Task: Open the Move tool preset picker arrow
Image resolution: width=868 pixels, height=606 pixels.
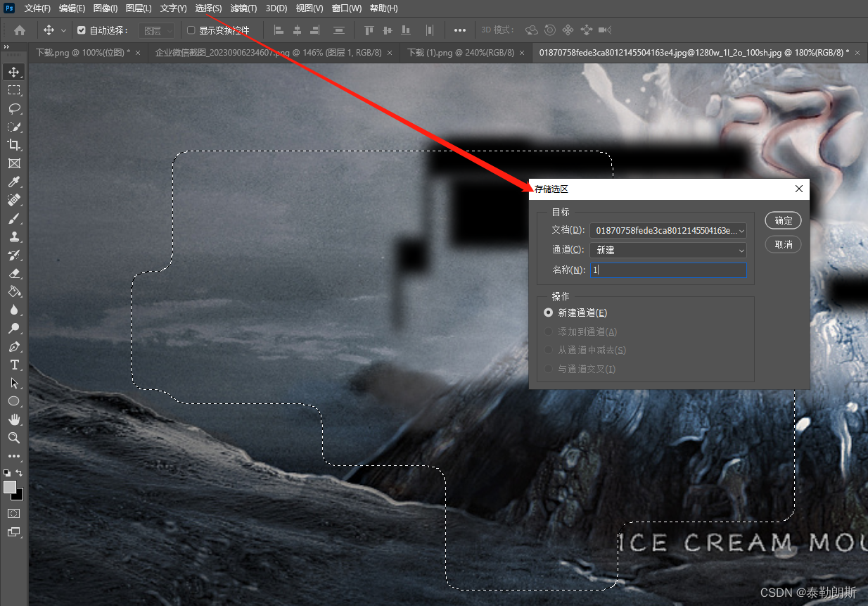Action: click(63, 30)
